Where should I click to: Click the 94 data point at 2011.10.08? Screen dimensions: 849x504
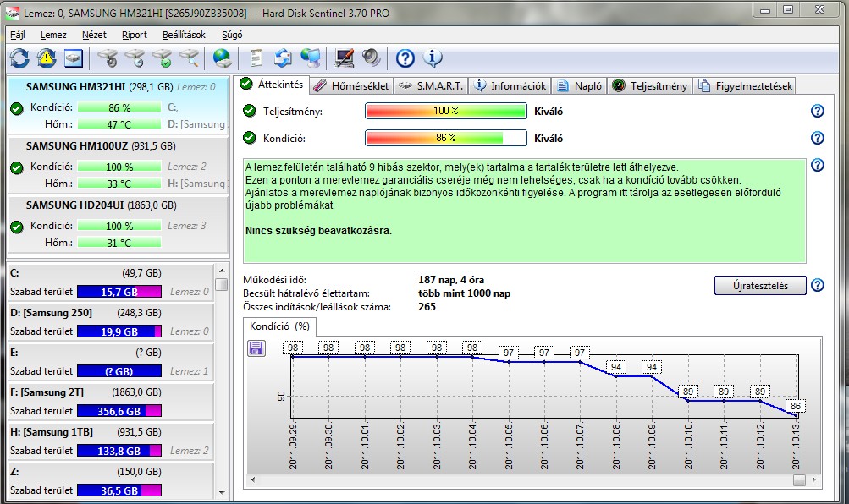pyautogui.click(x=616, y=375)
